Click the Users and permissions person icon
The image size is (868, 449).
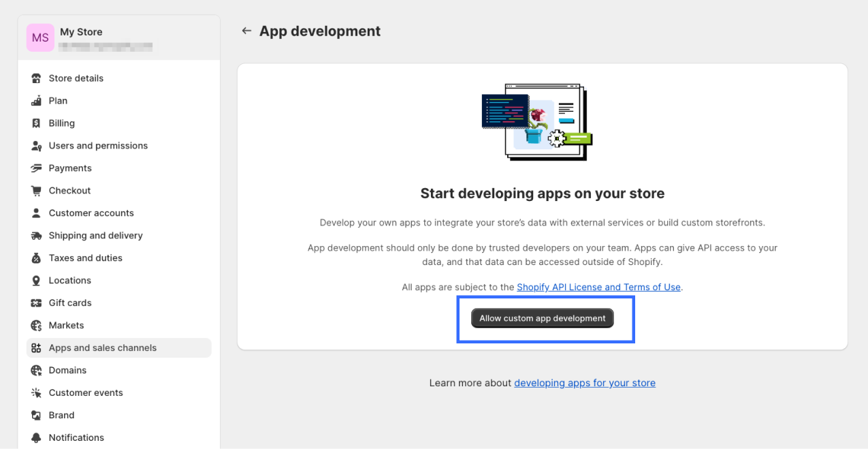pyautogui.click(x=37, y=146)
